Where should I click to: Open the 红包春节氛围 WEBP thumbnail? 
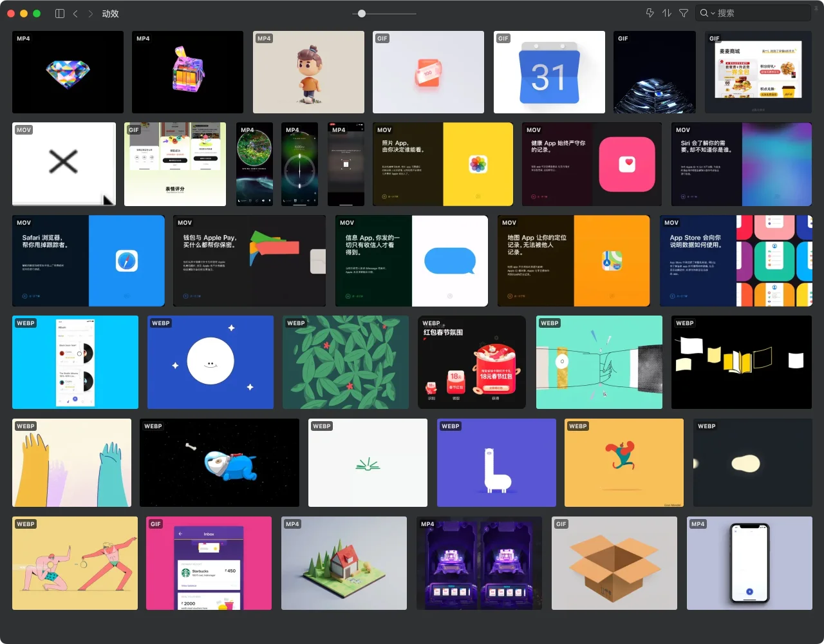(472, 362)
